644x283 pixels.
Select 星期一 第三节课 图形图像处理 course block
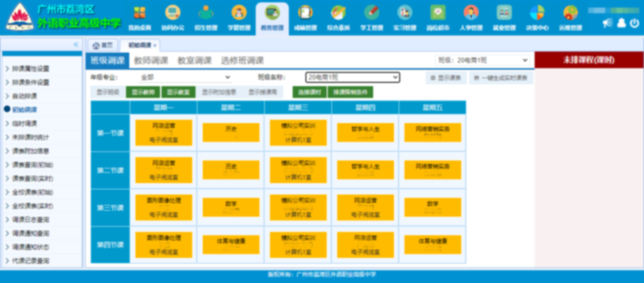tap(164, 207)
